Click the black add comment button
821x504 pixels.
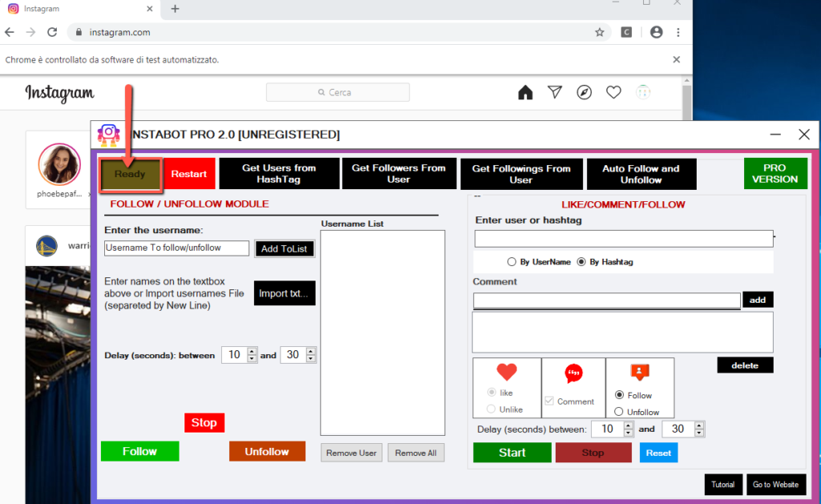point(758,300)
